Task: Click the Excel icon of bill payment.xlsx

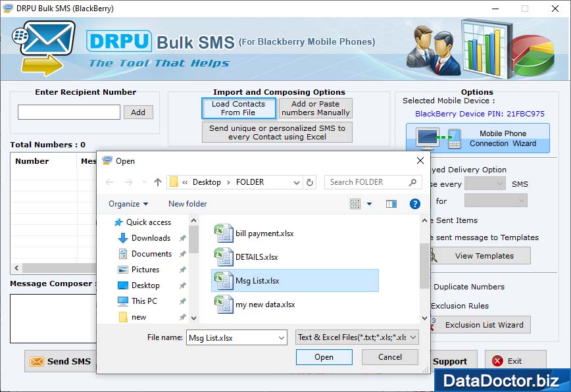Action: 224,233
